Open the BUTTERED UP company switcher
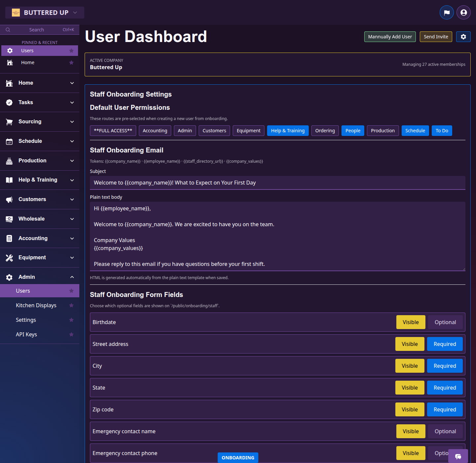476x463 pixels. click(45, 12)
